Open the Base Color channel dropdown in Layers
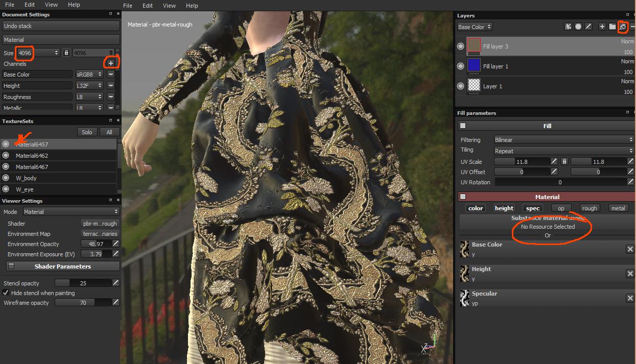The image size is (636, 364). coord(475,27)
